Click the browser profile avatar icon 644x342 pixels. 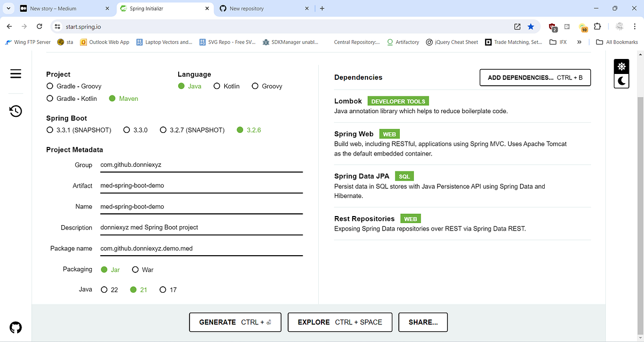pyautogui.click(x=619, y=26)
